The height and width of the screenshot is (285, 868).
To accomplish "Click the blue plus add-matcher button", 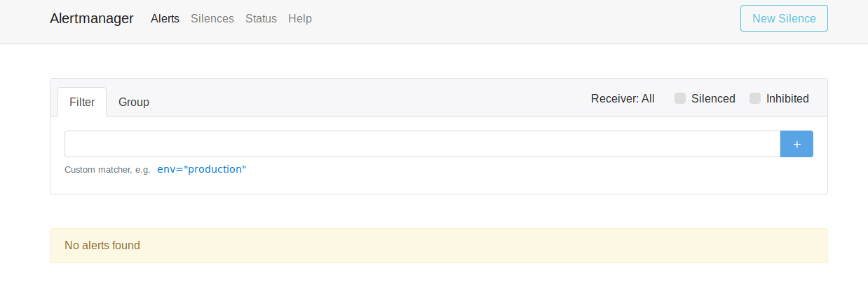I will pos(796,144).
